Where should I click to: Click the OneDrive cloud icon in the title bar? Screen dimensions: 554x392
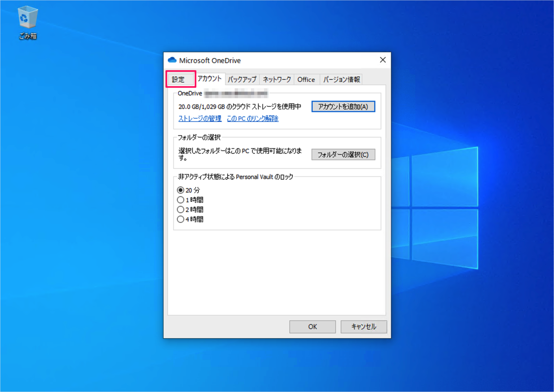point(172,60)
